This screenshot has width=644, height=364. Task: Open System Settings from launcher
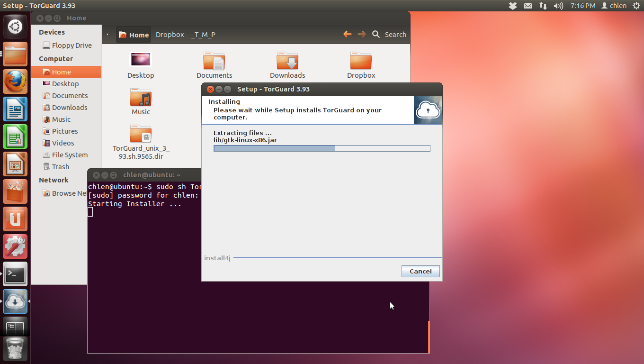pyautogui.click(x=15, y=246)
